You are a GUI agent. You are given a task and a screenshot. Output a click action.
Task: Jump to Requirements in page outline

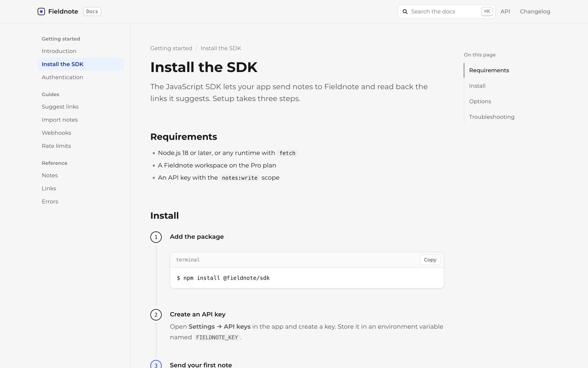tap(489, 70)
